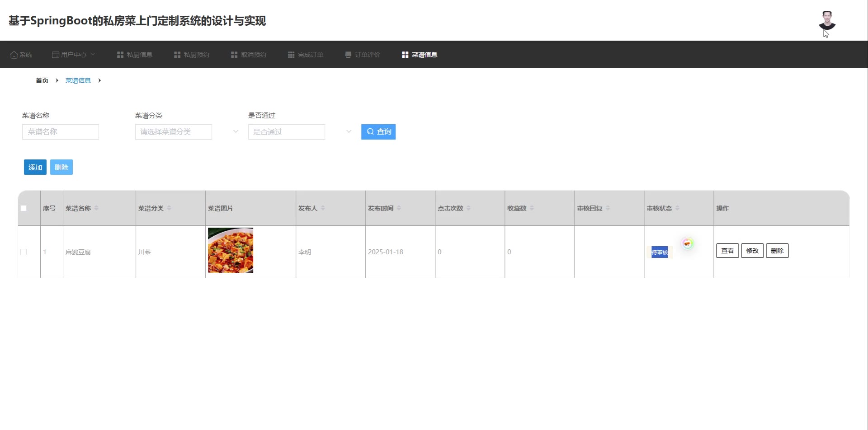Focus the 菜谱名称 input field
Image resolution: width=868 pixels, height=430 pixels.
[x=61, y=132]
